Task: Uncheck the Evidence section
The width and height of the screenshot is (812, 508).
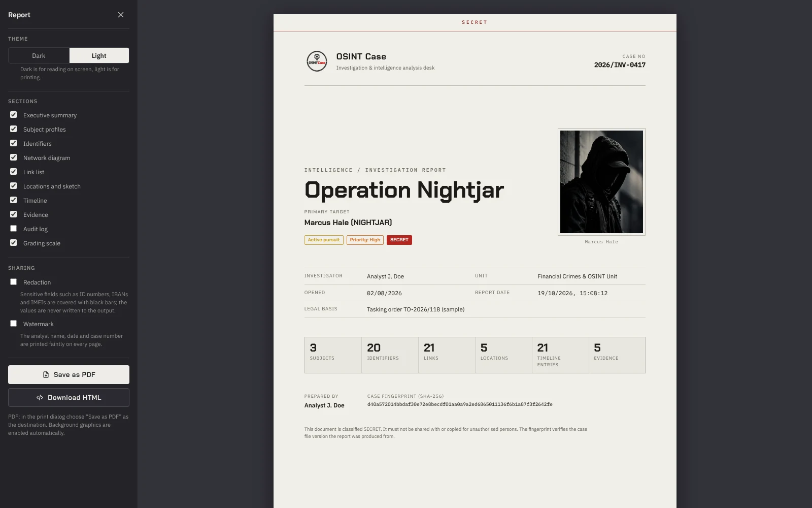Action: [14, 214]
